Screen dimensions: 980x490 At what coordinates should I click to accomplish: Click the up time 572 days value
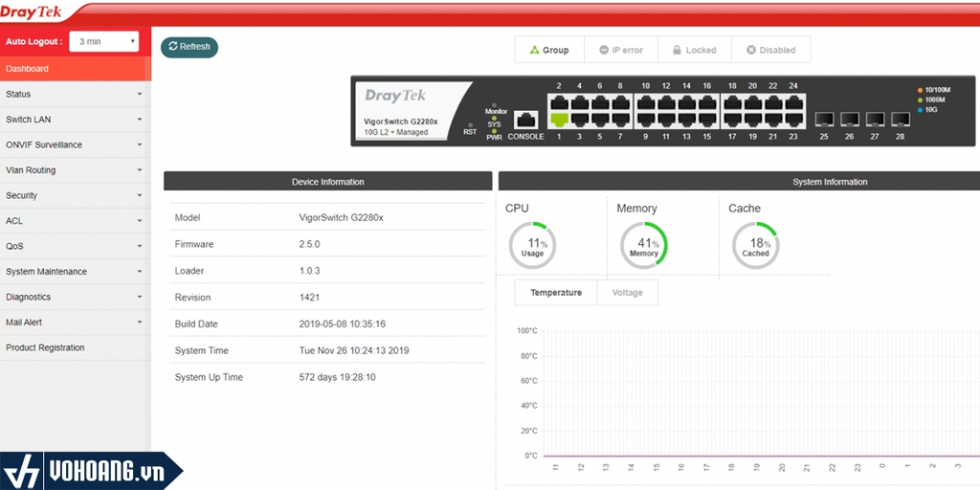tap(338, 377)
